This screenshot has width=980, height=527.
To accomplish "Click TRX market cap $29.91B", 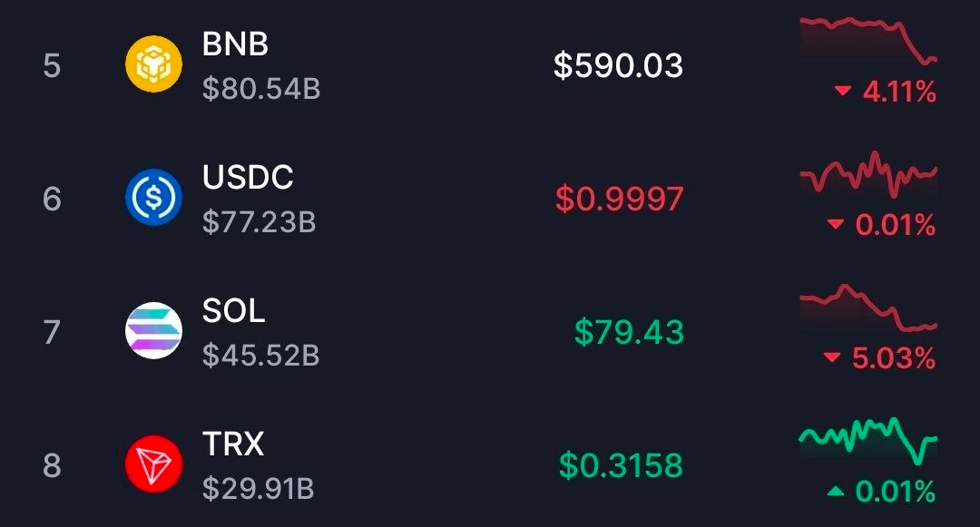I will click(258, 490).
